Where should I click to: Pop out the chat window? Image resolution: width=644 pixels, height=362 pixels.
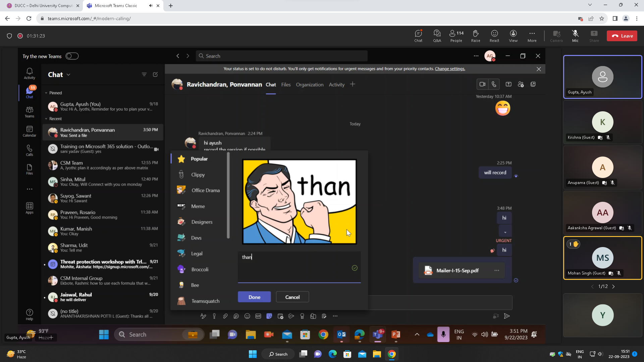pyautogui.click(x=533, y=84)
